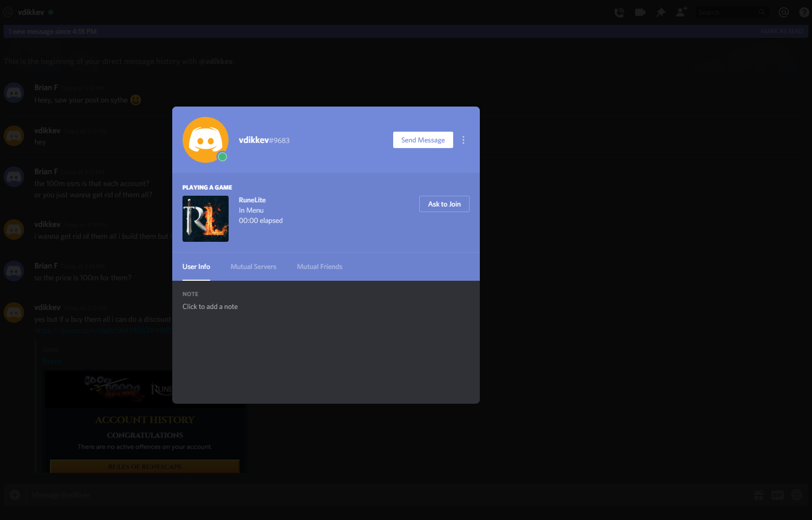This screenshot has width=812, height=520.
Task: Click vdikkev avatar beside 'hey' message
Action: [x=14, y=136]
